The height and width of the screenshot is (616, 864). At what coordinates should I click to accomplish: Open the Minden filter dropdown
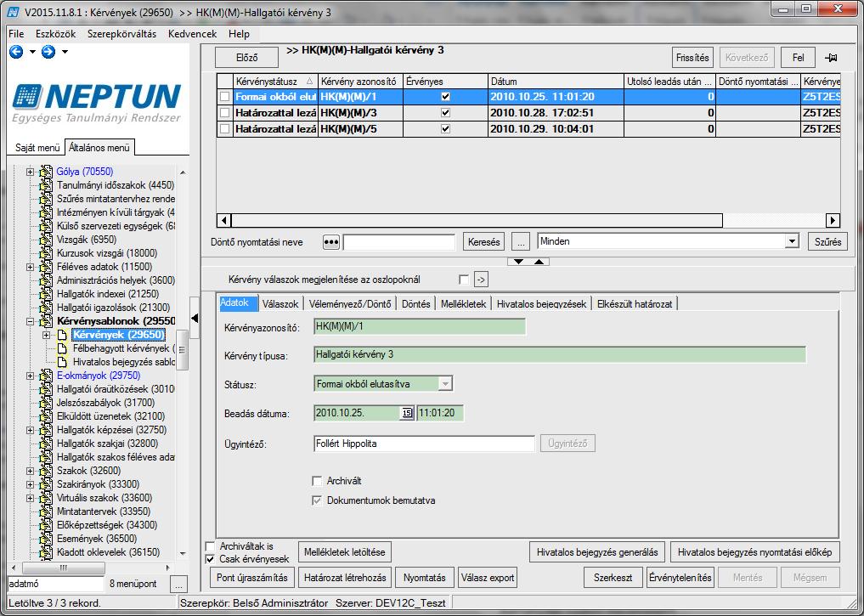click(x=792, y=241)
